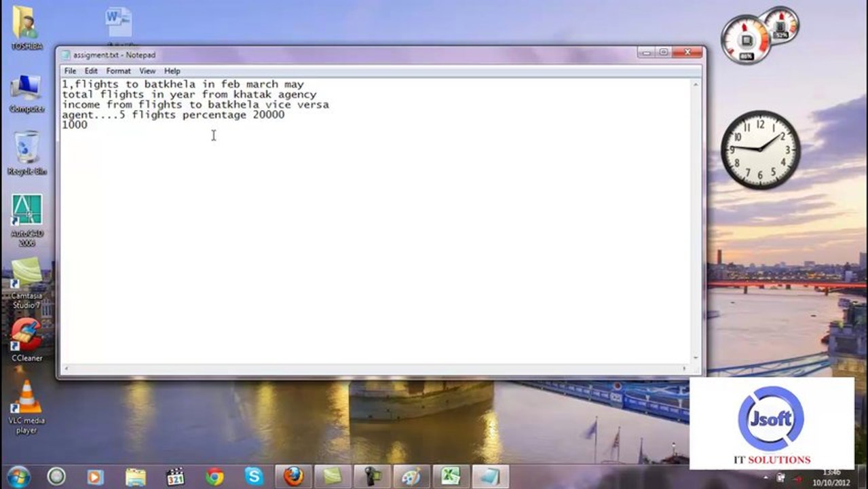Maximize the Notepad window

[x=664, y=52]
